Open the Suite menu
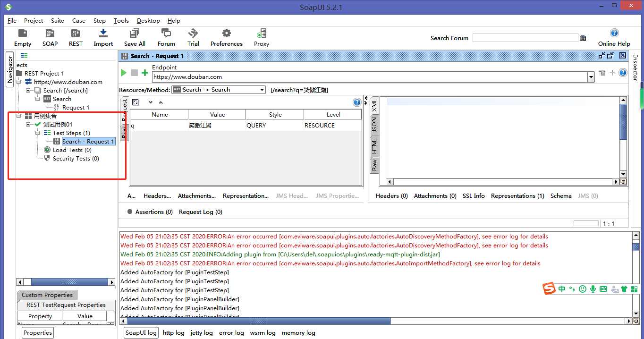 click(58, 20)
